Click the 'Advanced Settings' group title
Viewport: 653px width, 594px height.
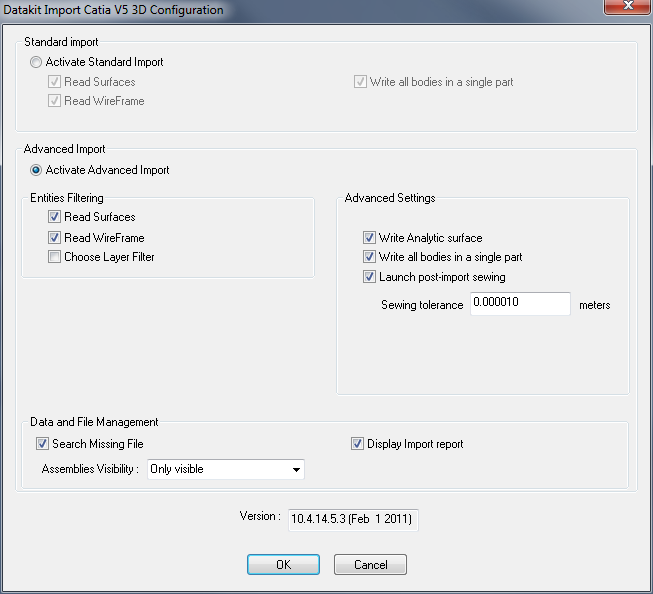tap(390, 198)
